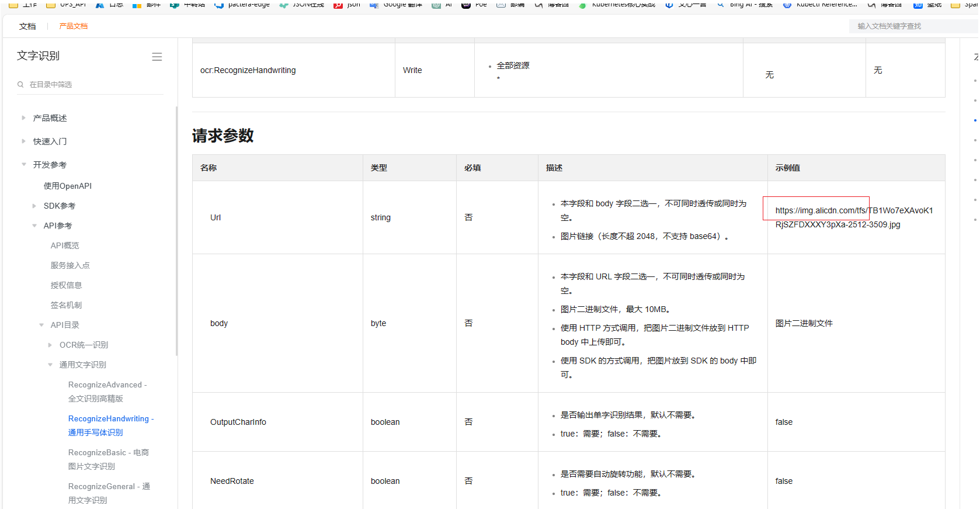
Task: Click 是否输出单字识别结果 description
Action: pos(628,415)
